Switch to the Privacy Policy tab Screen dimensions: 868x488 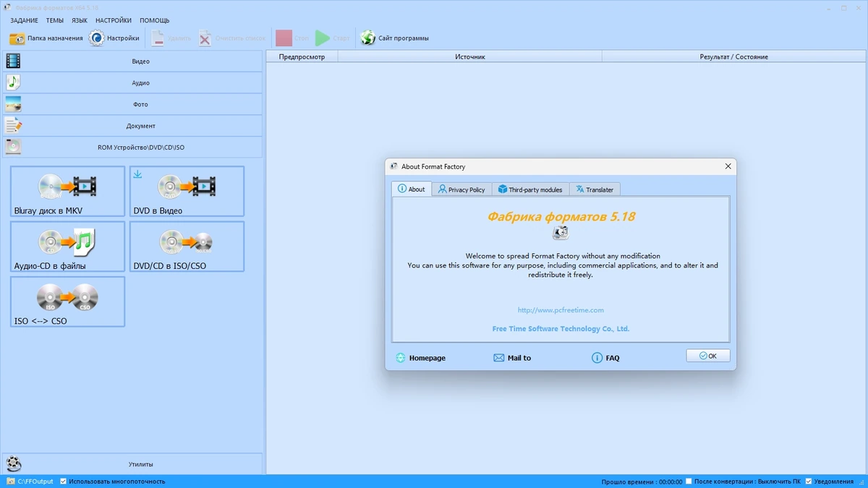(x=461, y=189)
